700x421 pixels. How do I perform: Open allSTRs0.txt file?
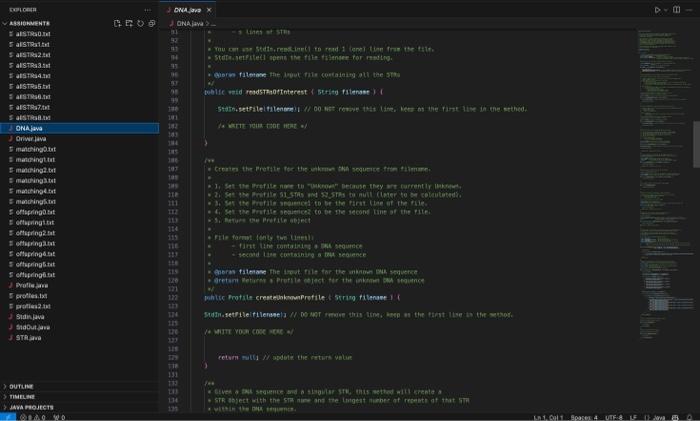tap(33, 34)
